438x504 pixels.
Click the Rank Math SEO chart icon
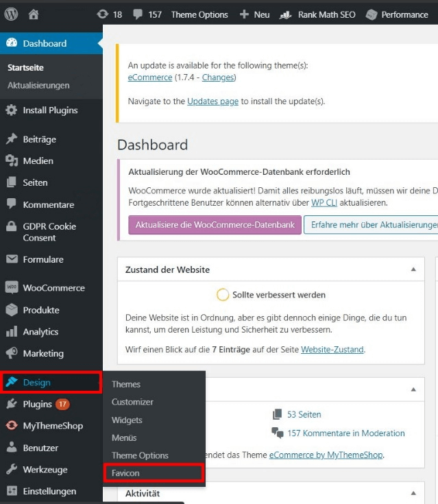[285, 15]
